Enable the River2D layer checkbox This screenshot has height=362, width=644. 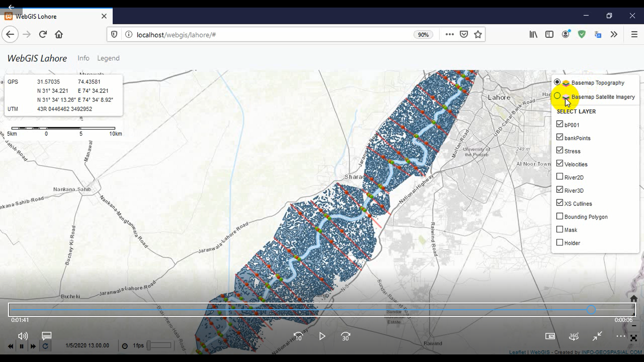coord(560,177)
